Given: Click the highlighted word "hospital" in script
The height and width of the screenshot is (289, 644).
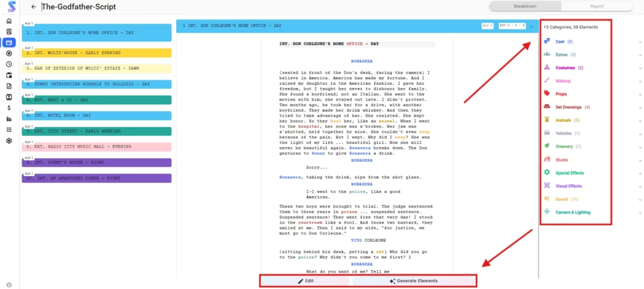Looking at the screenshot, I should 309,127.
